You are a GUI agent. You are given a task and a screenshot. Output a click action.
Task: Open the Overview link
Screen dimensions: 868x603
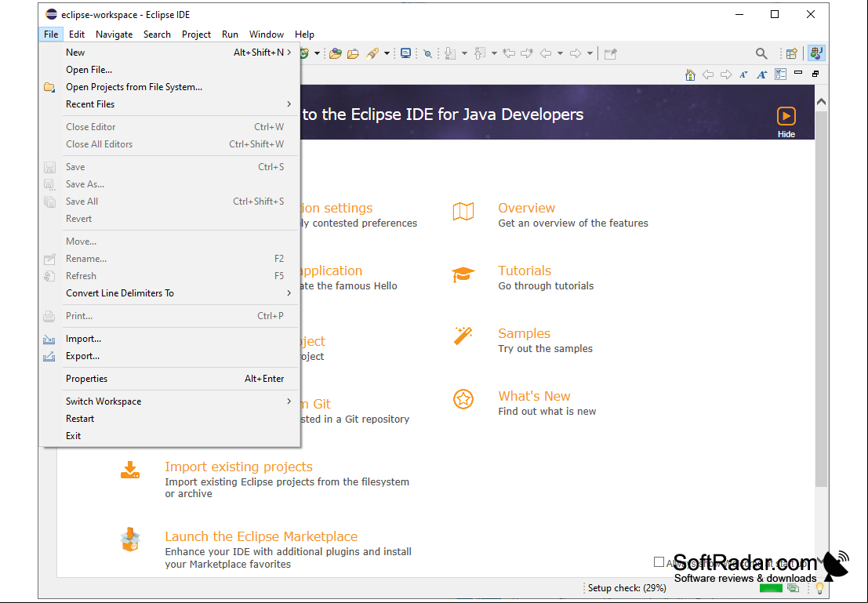526,209
